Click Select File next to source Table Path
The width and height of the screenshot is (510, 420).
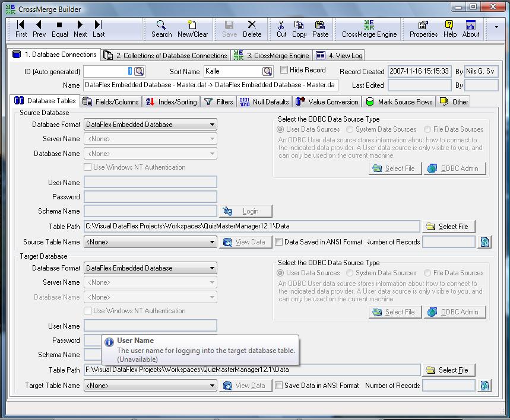click(448, 227)
